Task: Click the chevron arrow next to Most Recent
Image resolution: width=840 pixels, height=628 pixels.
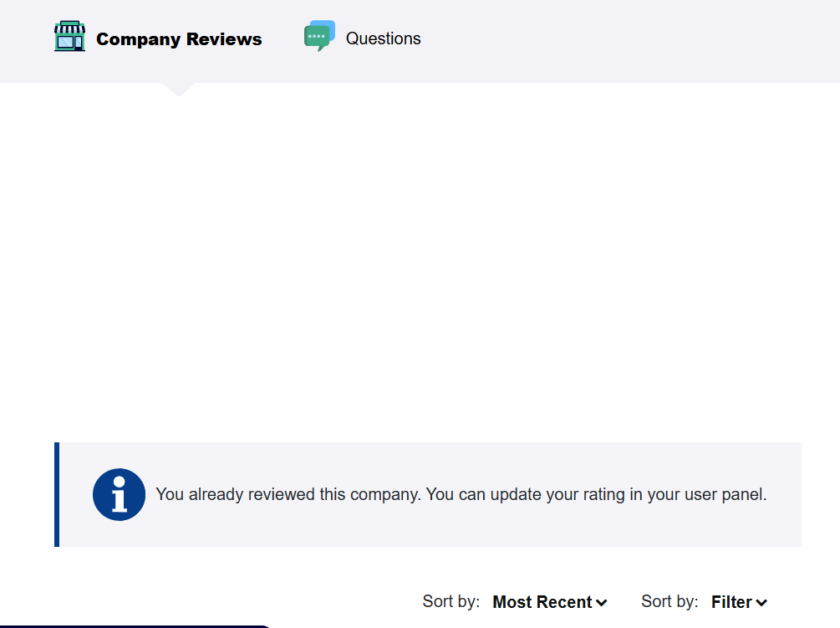Action: tap(602, 603)
